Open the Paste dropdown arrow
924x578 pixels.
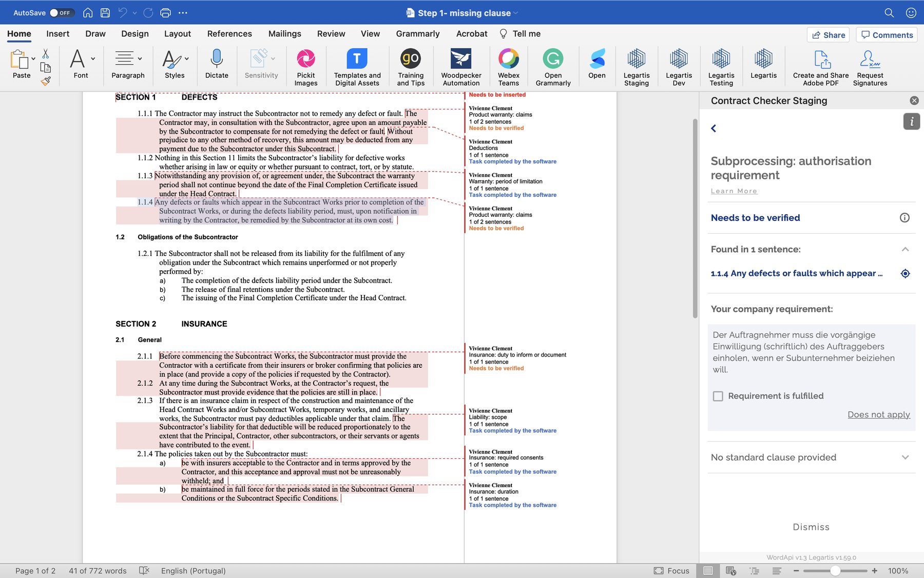pos(33,59)
